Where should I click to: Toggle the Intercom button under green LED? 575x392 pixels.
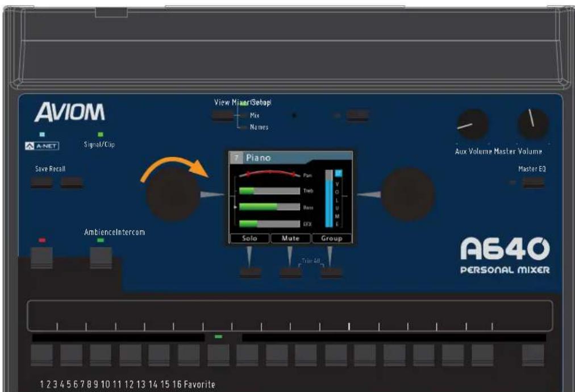pyautogui.click(x=101, y=258)
